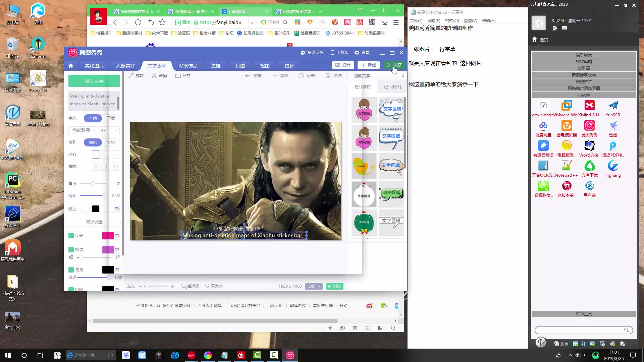
Task: Open the history (历史) panel
Action: [307, 76]
